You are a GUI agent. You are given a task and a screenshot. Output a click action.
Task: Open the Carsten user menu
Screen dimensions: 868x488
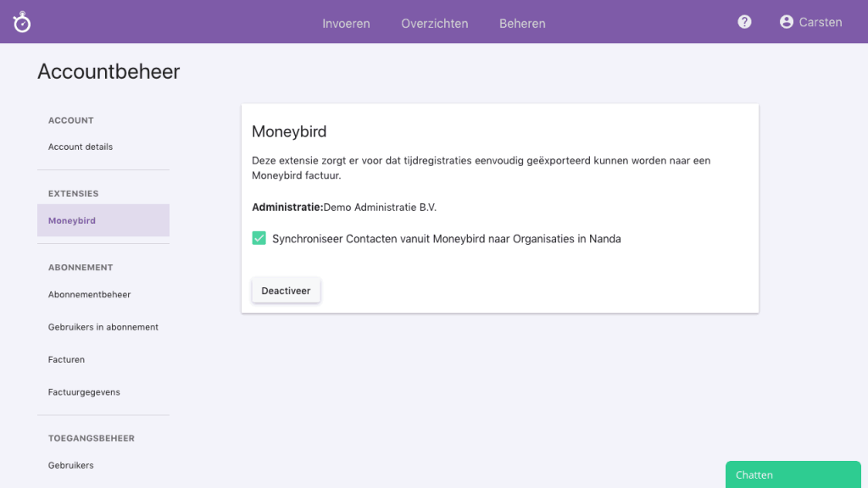820,22
